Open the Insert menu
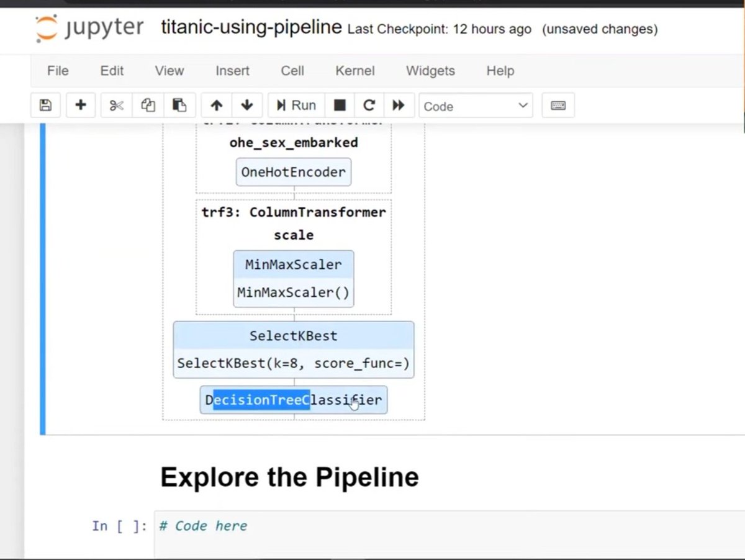 point(232,71)
